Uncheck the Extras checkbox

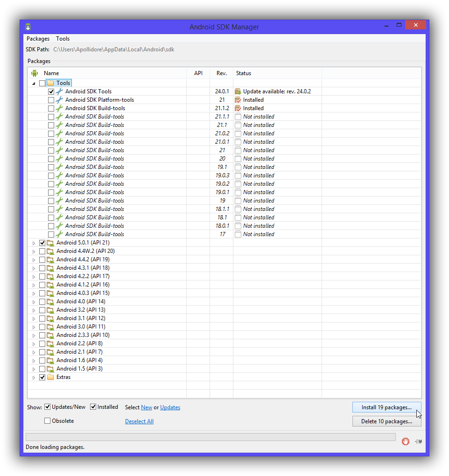[42, 378]
